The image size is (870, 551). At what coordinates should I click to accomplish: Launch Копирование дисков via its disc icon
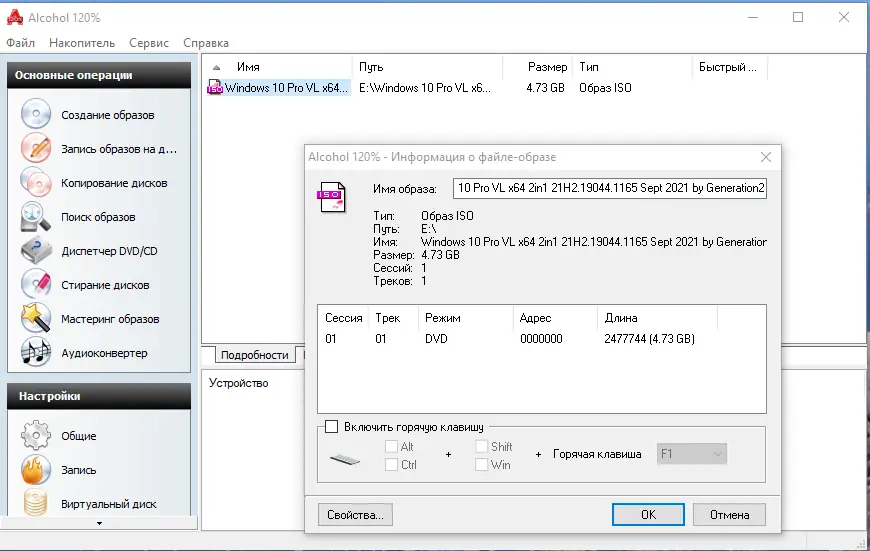click(x=36, y=182)
